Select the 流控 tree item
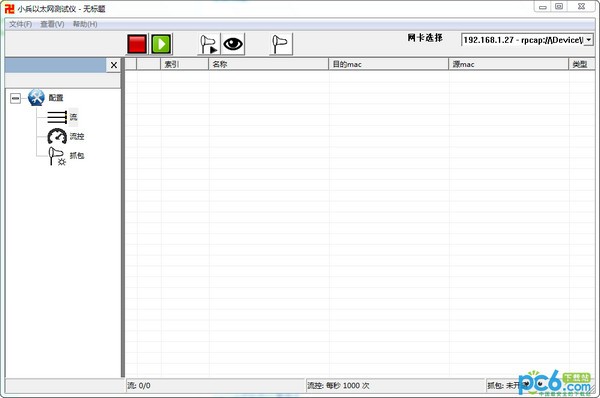The image size is (600, 398). pyautogui.click(x=77, y=136)
